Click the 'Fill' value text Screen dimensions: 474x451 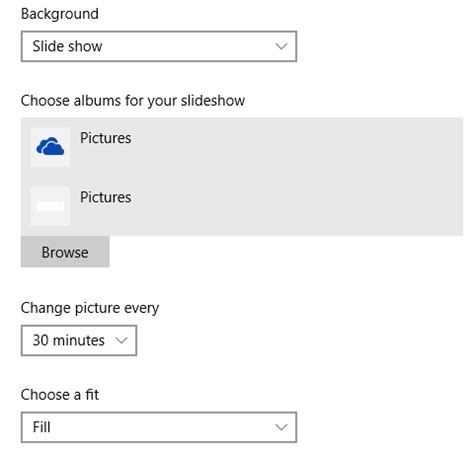click(x=42, y=427)
